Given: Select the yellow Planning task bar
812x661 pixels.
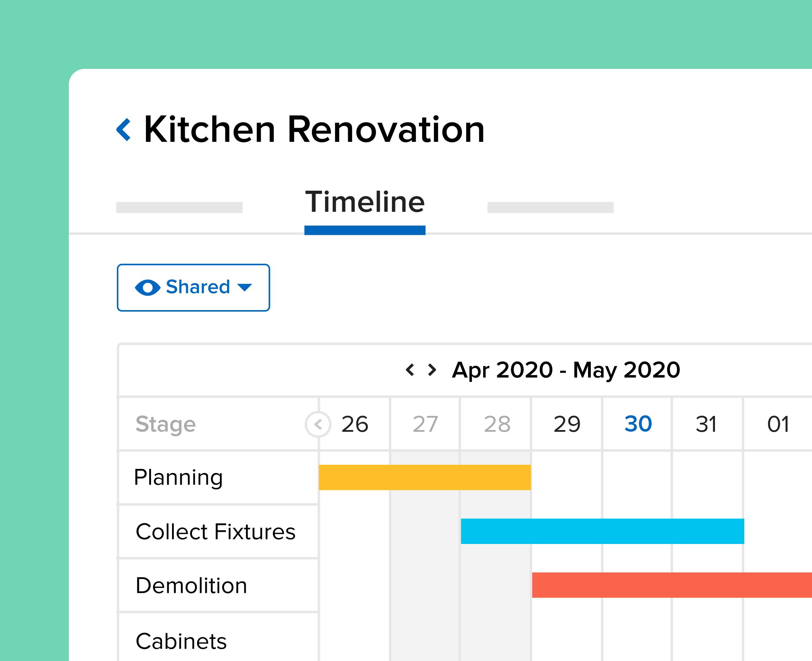Looking at the screenshot, I should (x=425, y=478).
